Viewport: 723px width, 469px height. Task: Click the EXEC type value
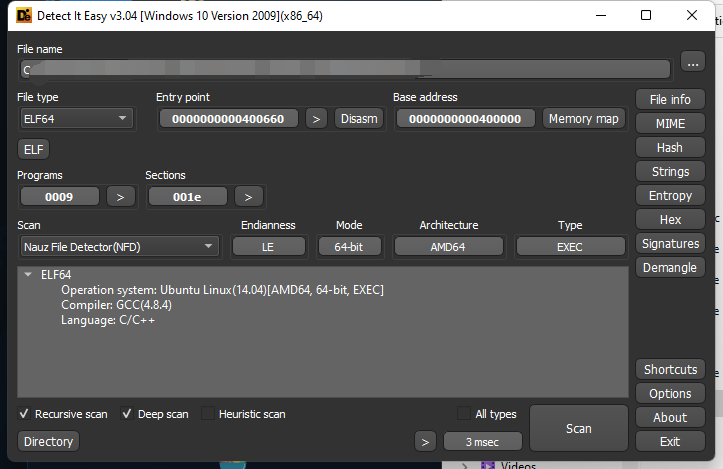[x=570, y=247]
